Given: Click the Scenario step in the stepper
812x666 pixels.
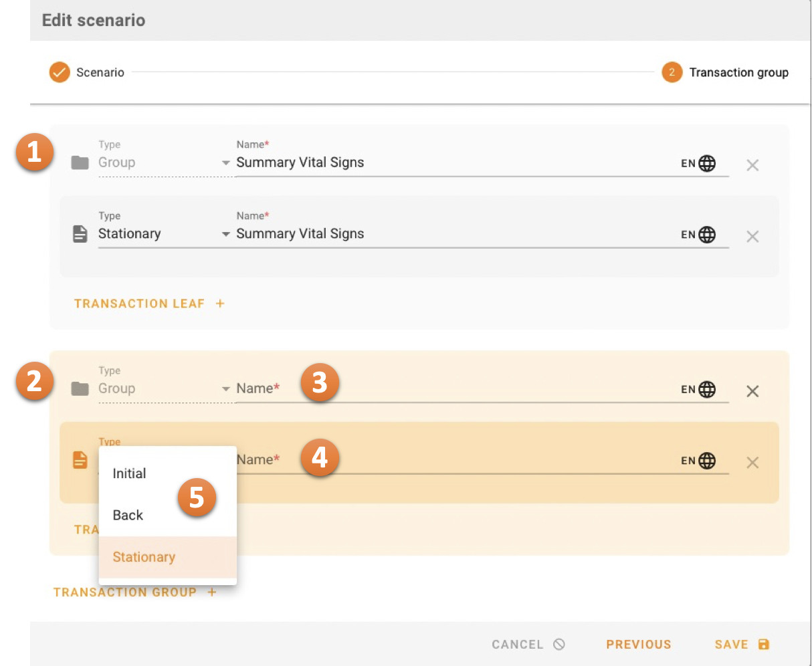Looking at the screenshot, I should 87,72.
